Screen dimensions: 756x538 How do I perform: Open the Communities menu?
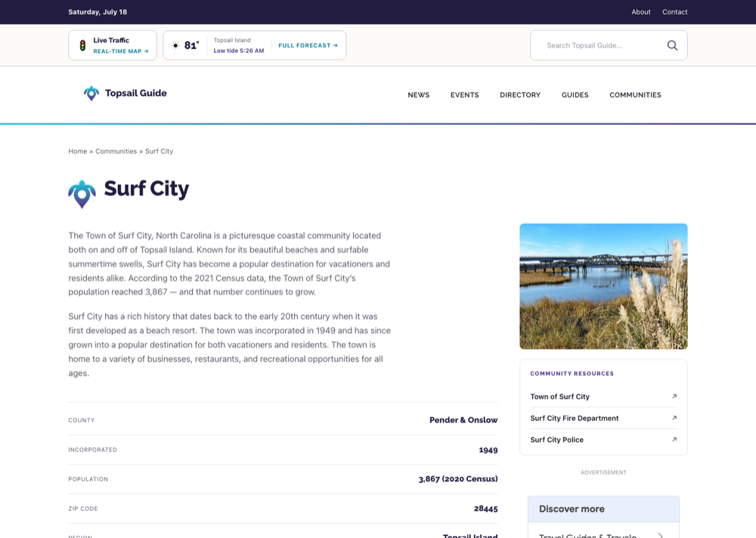tap(636, 95)
